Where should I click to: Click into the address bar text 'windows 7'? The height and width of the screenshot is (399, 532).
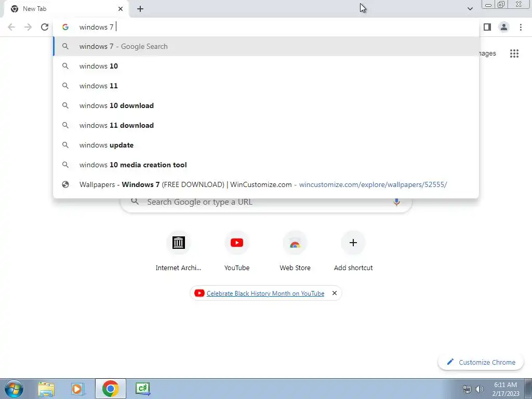[96, 27]
